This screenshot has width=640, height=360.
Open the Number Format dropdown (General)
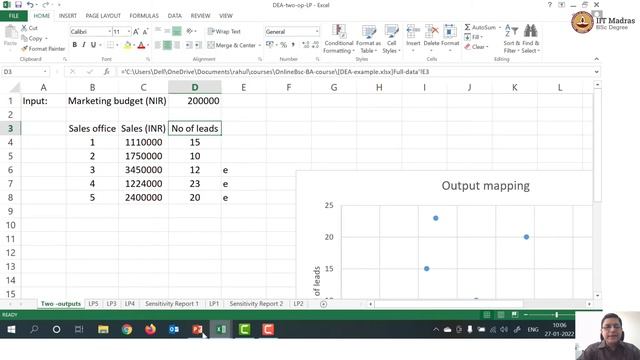pos(317,31)
